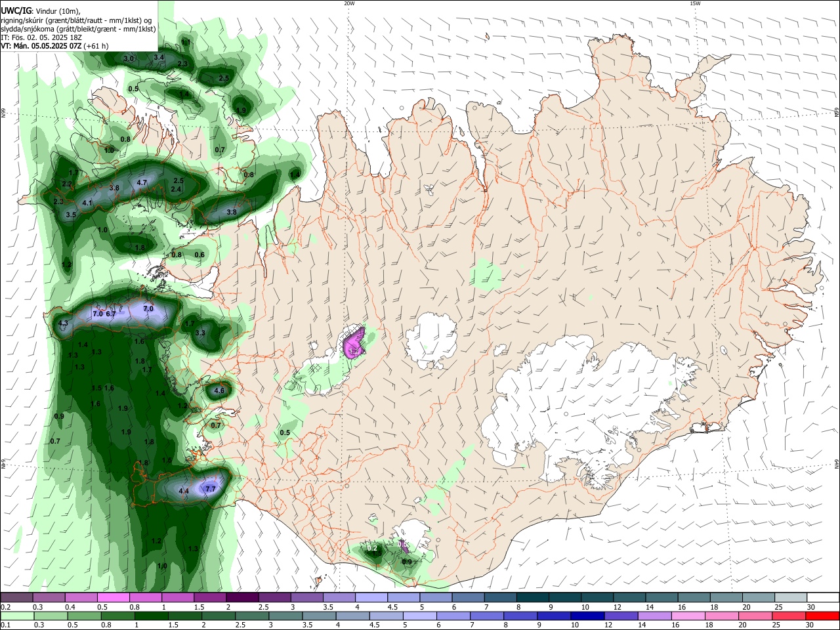
Task: Select rain swatch between 0.3 and 0.5
Action: point(51,616)
